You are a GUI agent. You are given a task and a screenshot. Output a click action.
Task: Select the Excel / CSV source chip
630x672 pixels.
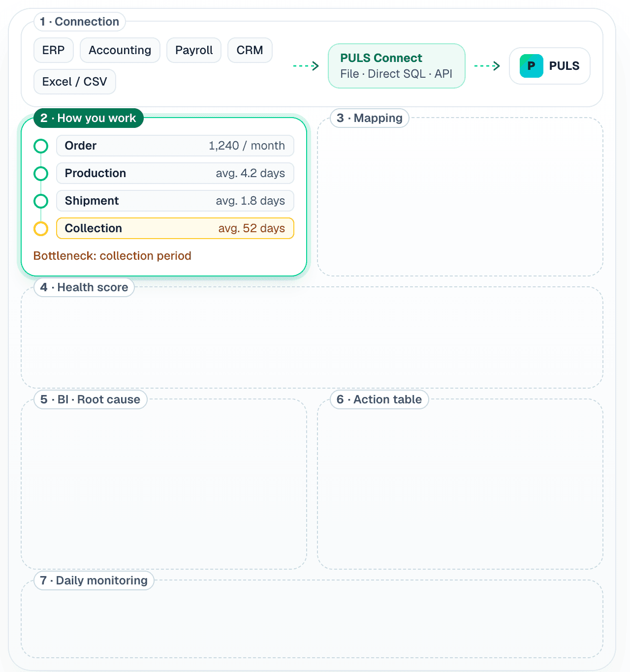point(75,82)
